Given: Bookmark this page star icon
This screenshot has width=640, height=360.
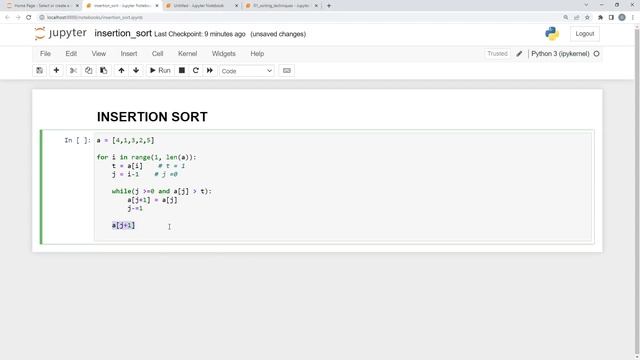Looking at the screenshot, I should click(x=587, y=18).
